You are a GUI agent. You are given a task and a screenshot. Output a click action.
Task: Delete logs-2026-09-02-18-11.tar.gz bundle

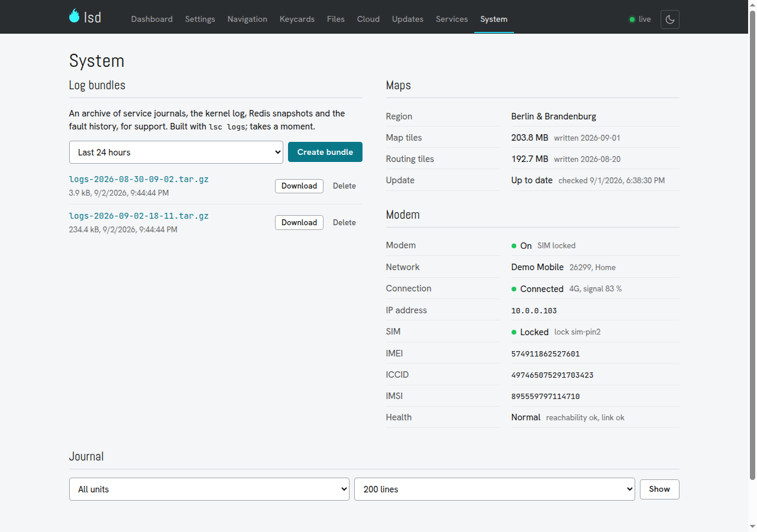point(344,222)
